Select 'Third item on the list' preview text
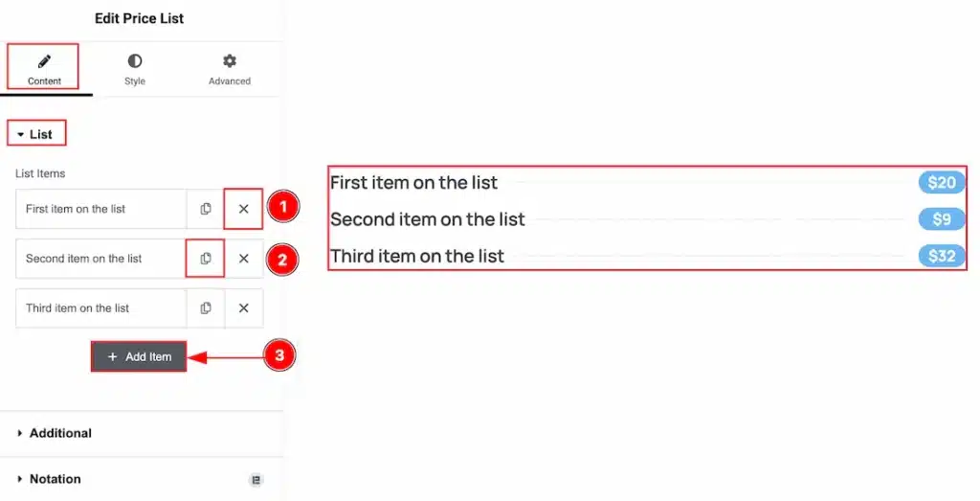The width and height of the screenshot is (980, 501). [x=417, y=257]
